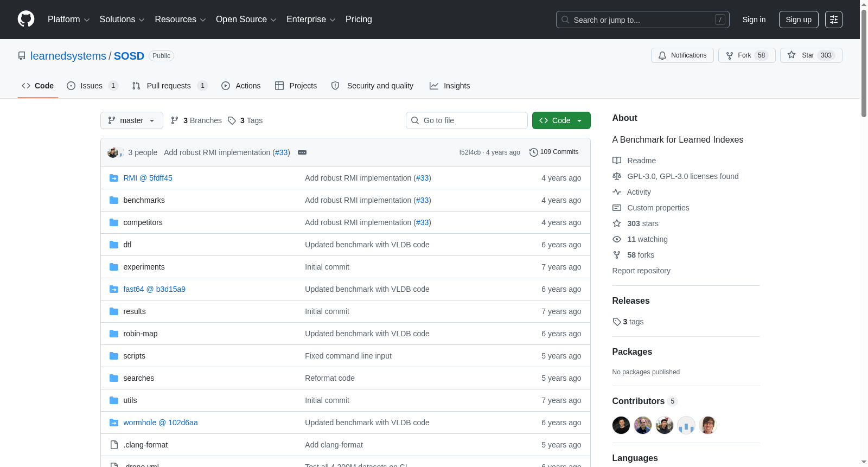View the 3 Branches link

(x=196, y=120)
